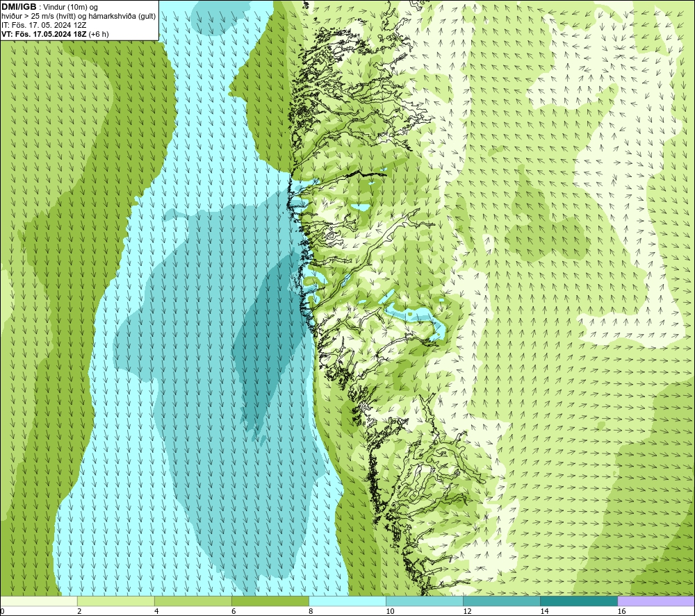Click the legend value '2'
Screen dimensions: 695x616
(x=79, y=611)
